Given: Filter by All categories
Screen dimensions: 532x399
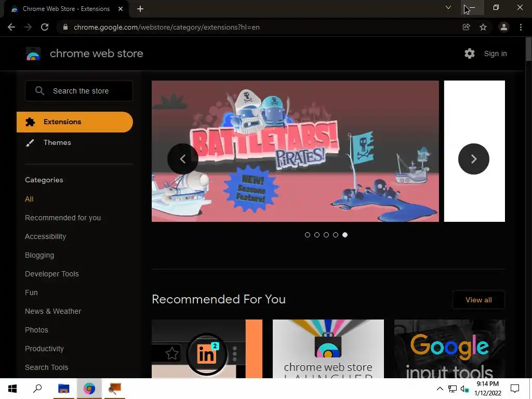Looking at the screenshot, I should click(29, 199).
